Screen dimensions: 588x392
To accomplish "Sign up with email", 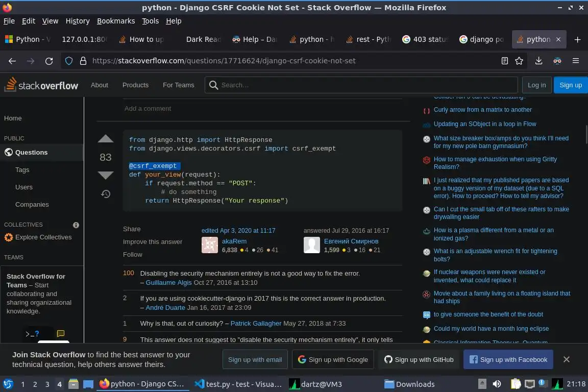I will coord(255,359).
